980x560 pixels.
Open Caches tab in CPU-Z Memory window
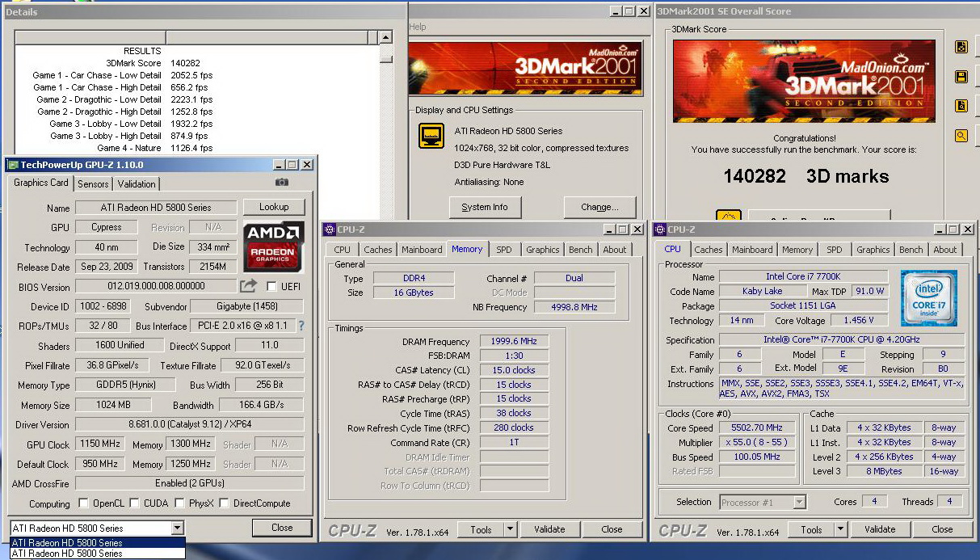point(377,250)
